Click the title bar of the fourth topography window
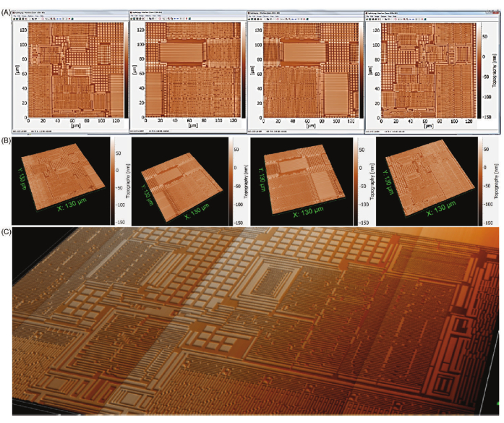Viewport: 504px width, 423px height. 432,13
